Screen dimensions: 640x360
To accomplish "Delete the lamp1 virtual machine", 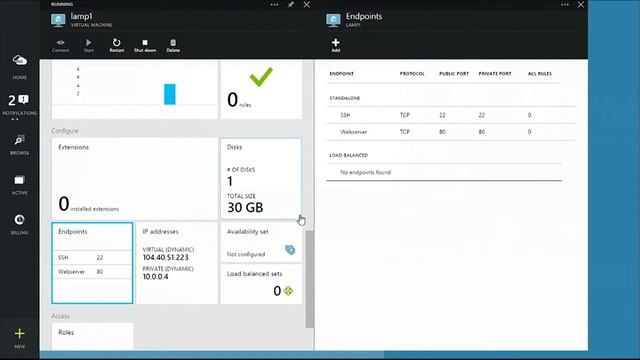I will [173, 45].
